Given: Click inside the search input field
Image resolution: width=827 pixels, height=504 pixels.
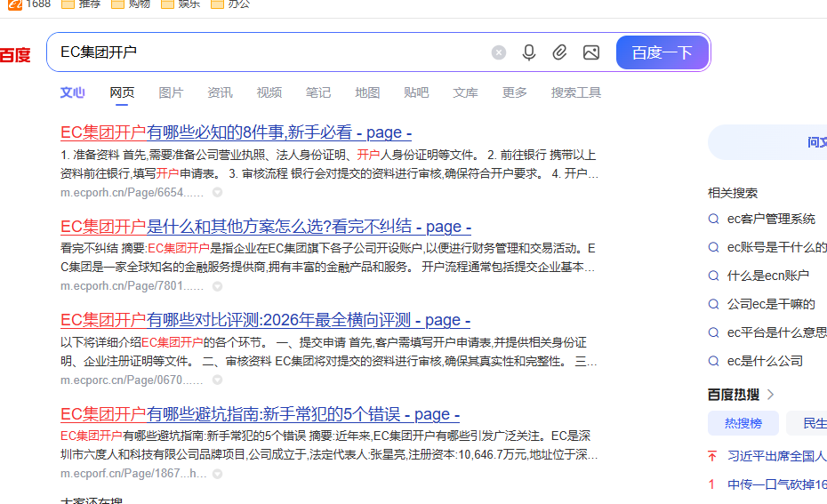Looking at the screenshot, I should 267,52.
